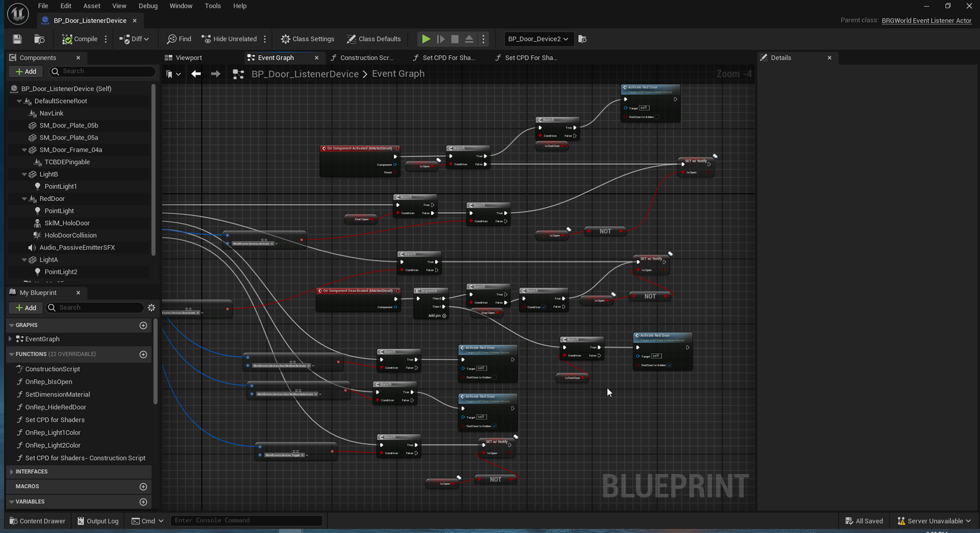Click the green Play button

tap(426, 39)
